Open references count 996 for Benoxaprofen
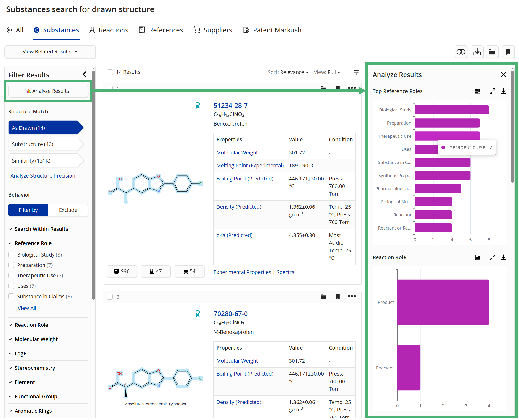Screen dimensions: 519x420 pyautogui.click(x=122, y=271)
